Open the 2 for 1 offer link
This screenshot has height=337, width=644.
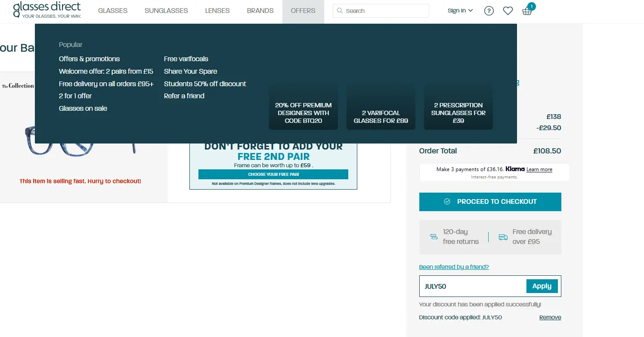point(75,96)
